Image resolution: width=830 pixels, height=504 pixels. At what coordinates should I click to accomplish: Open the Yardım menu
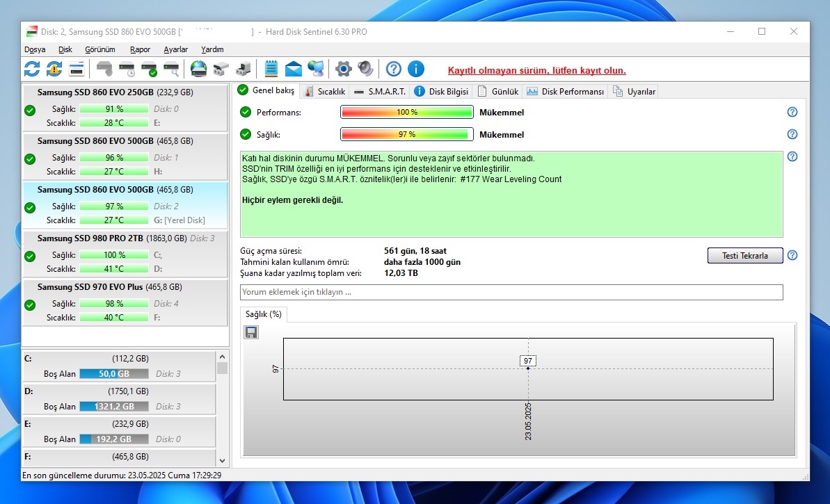(212, 49)
